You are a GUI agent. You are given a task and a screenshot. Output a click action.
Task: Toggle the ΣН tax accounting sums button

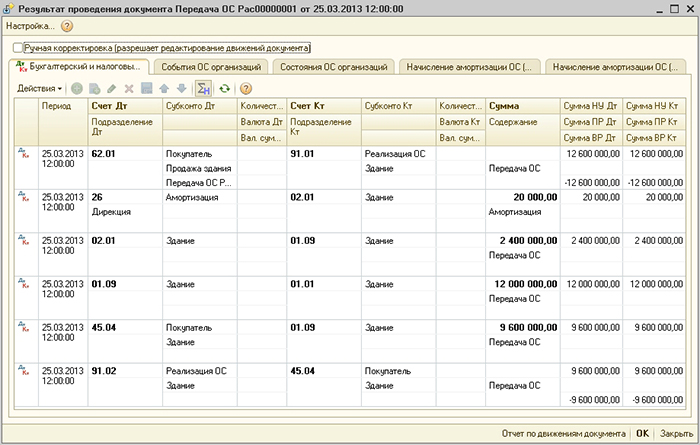(x=204, y=89)
